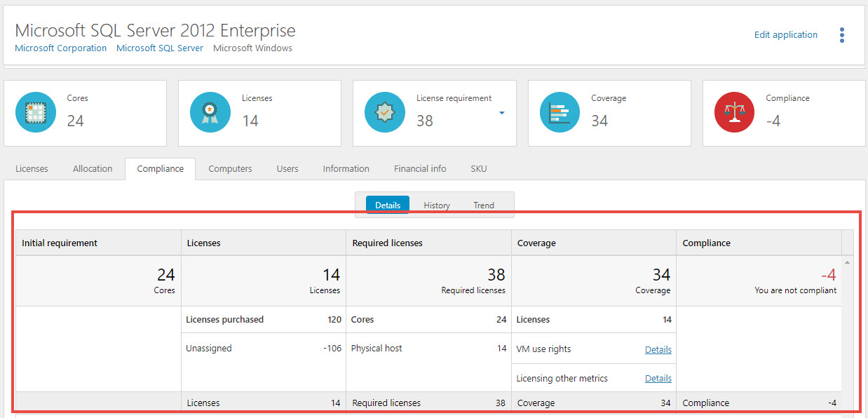This screenshot has height=418, width=868.
Task: Open the Computers tab
Action: [x=230, y=169]
